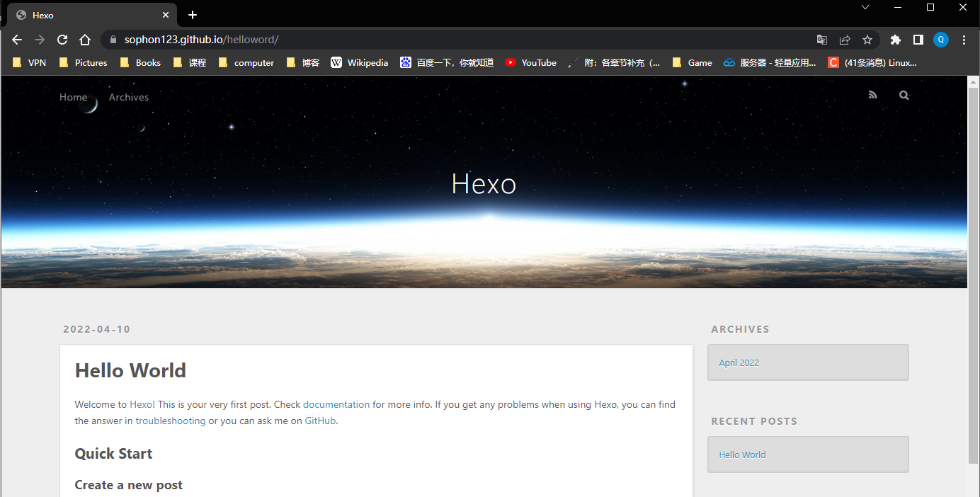This screenshot has height=497, width=980.
Task: Click the scrollbar up arrow
Action: pyautogui.click(x=974, y=81)
